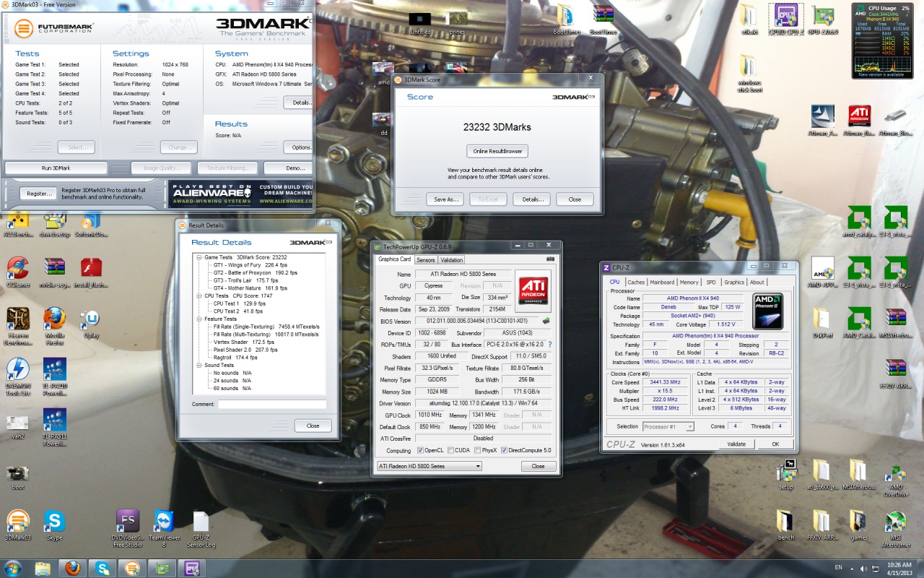Click the Comment field in Result Details
This screenshot has width=924, height=578.
click(272, 405)
